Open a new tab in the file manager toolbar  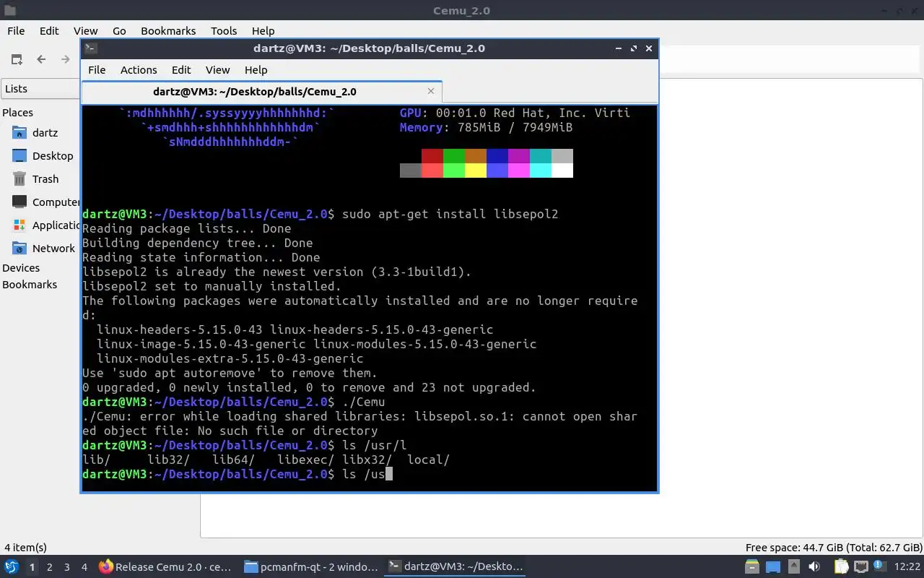(17, 59)
